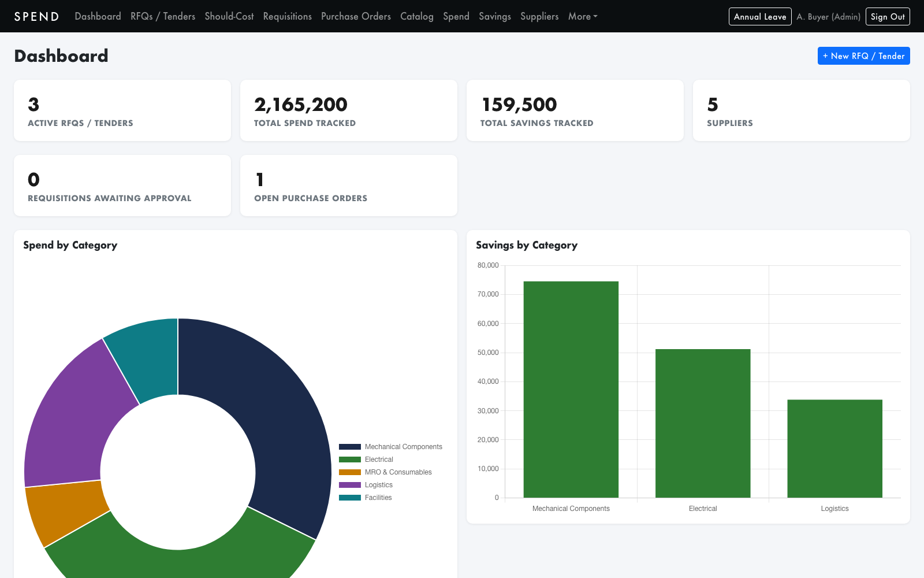Click the Savings by Category heading

pos(526,245)
